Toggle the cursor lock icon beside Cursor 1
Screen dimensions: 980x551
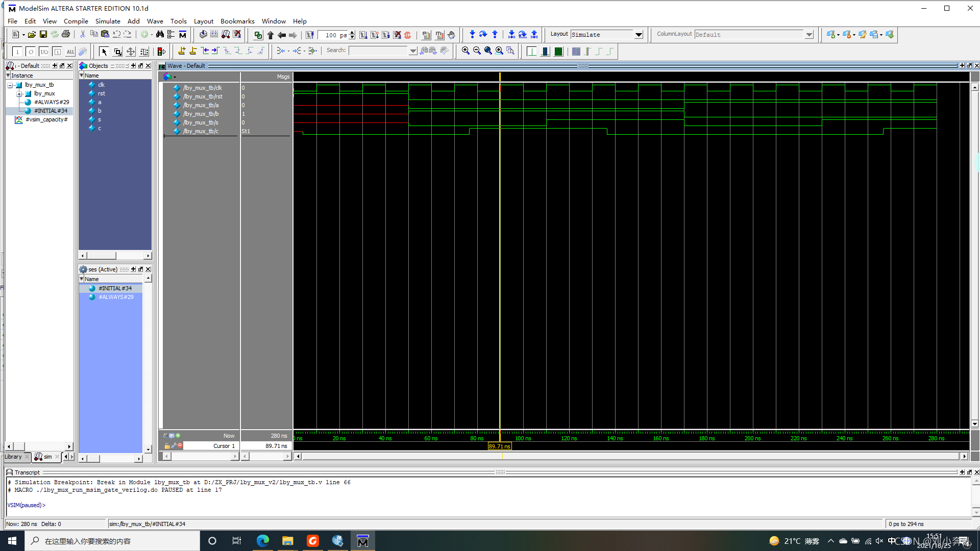[167, 446]
